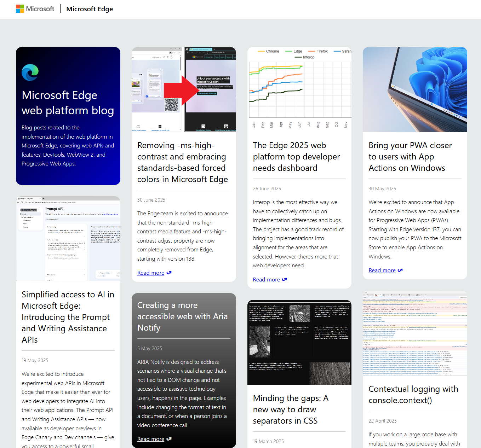
Task: Click "Read more" under the forced colors post
Action: tap(151, 273)
